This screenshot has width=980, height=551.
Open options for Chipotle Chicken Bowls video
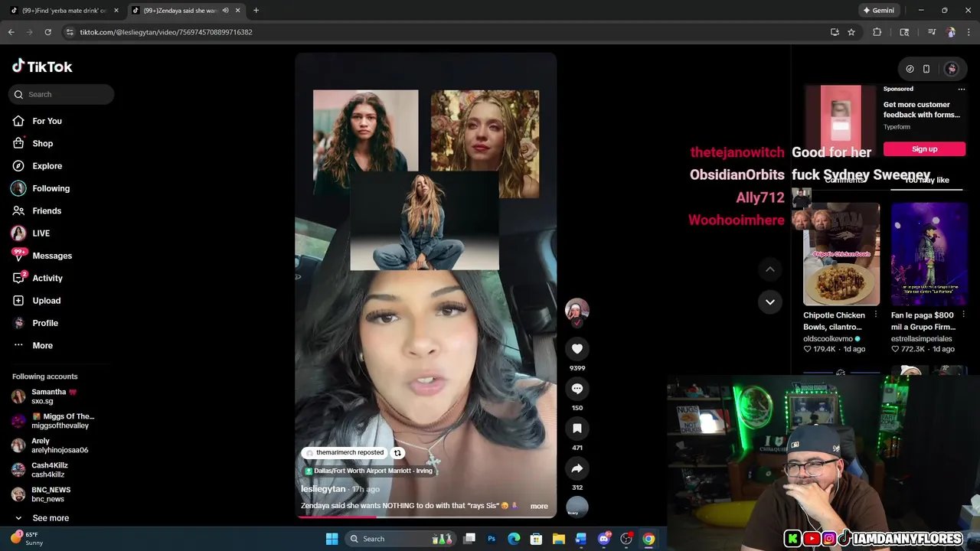pos(875,315)
